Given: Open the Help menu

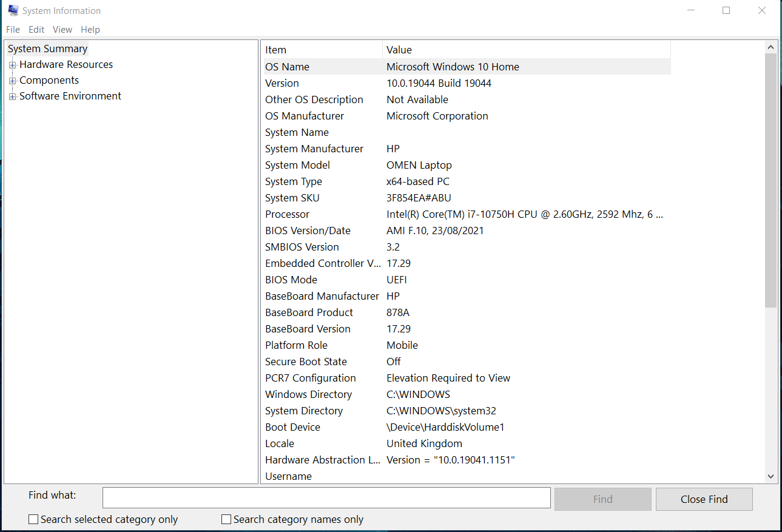Looking at the screenshot, I should pos(90,29).
